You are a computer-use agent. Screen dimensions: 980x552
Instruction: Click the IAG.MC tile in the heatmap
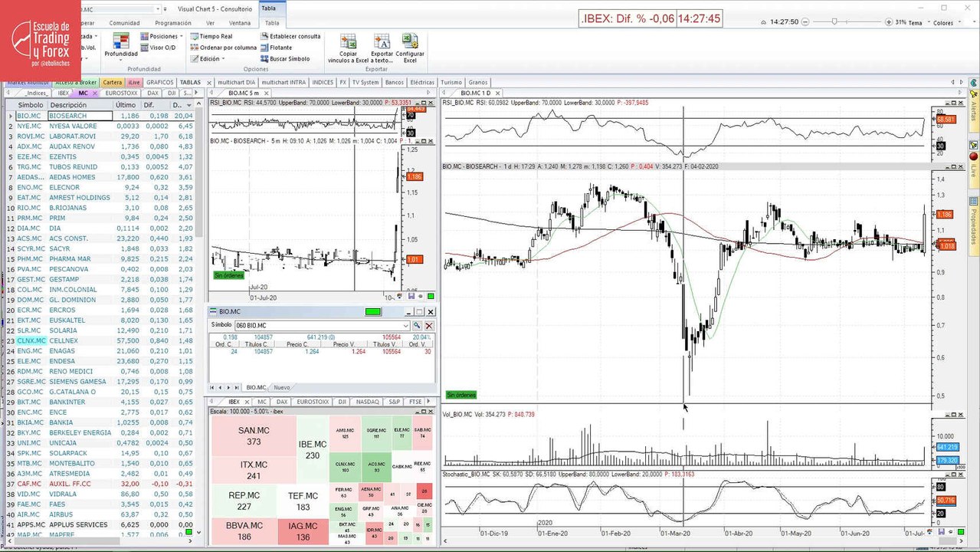(x=303, y=531)
